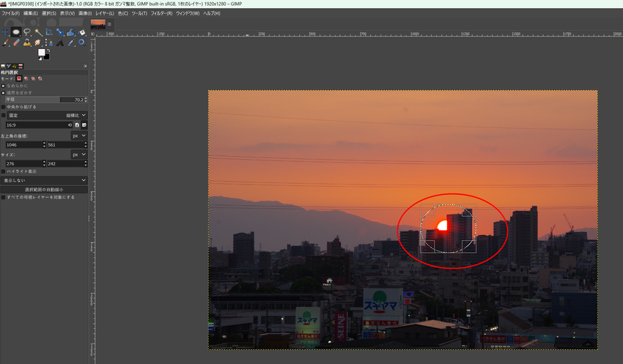Toggle the なめらかに antialiasing checkbox

[3, 86]
